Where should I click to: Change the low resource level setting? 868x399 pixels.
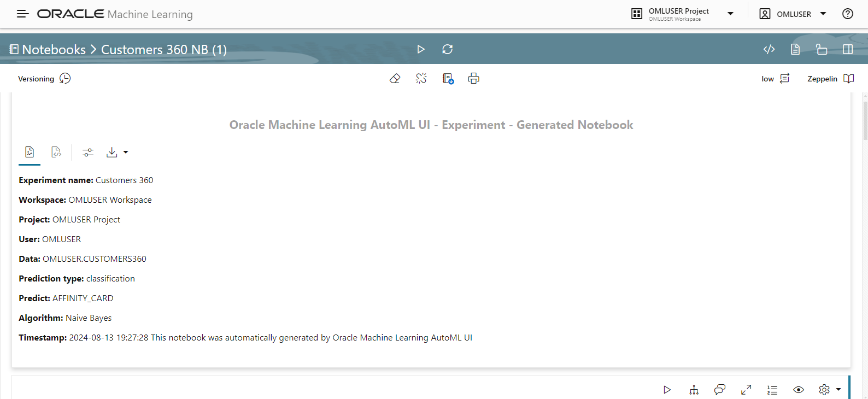click(x=767, y=79)
